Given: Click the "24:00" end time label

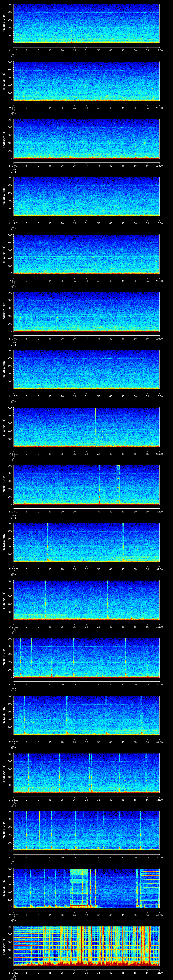Looking at the screenshot, I should click(x=160, y=165).
